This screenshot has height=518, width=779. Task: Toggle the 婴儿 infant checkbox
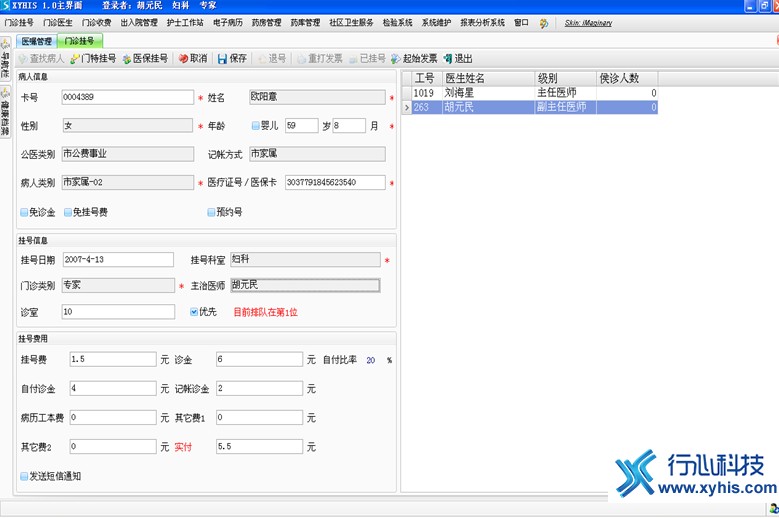coord(255,126)
